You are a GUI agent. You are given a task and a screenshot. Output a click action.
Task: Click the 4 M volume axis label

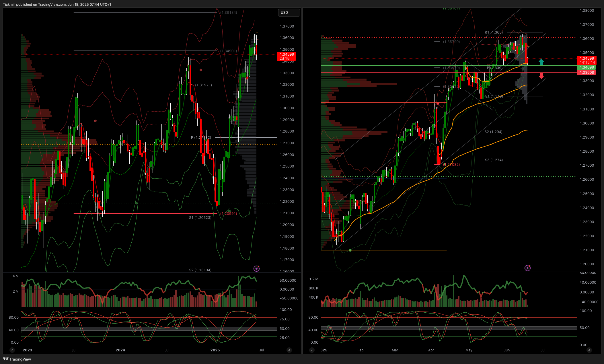point(15,276)
